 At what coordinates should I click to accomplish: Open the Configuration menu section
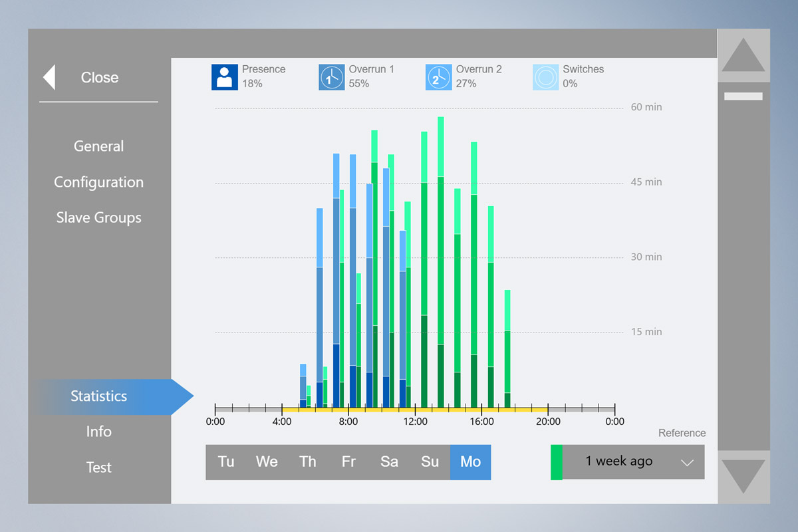(98, 182)
